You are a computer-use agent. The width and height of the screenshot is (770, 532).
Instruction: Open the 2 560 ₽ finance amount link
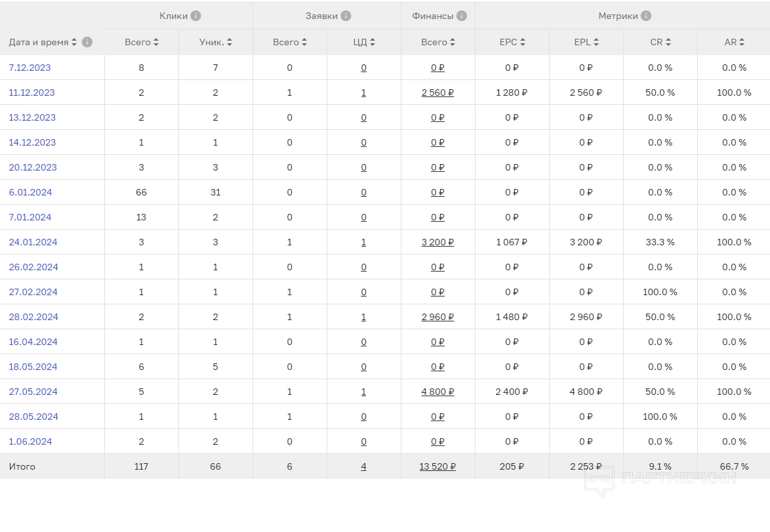coord(437,92)
